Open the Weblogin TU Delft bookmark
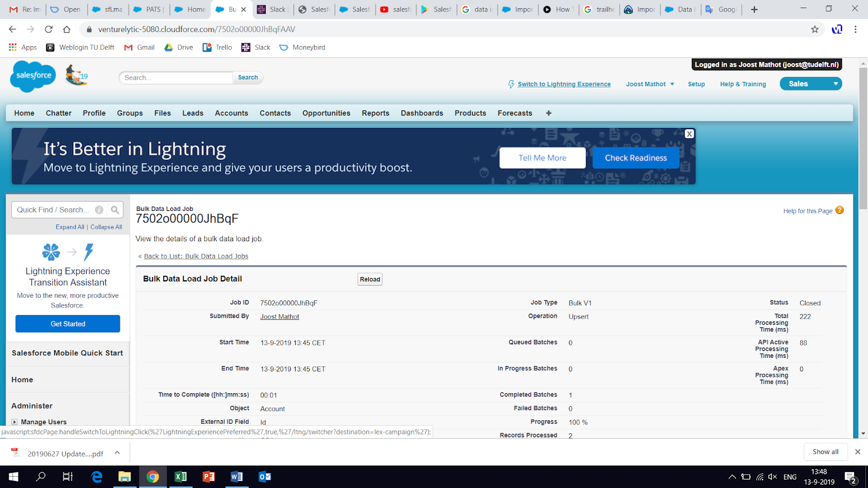This screenshot has width=868, height=488. (80, 48)
